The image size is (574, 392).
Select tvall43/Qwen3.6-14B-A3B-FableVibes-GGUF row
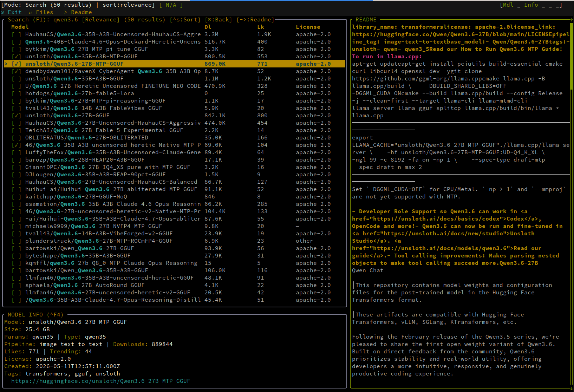tap(175, 108)
